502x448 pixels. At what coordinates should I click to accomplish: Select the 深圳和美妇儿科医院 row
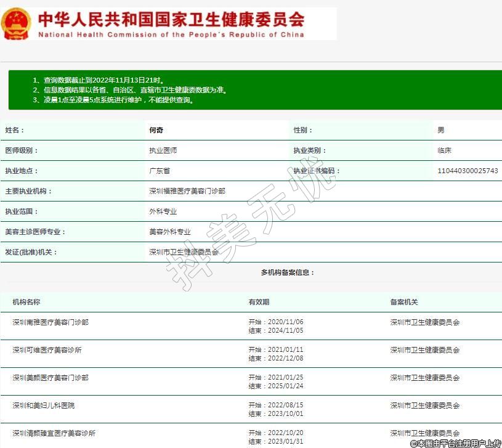point(44,405)
